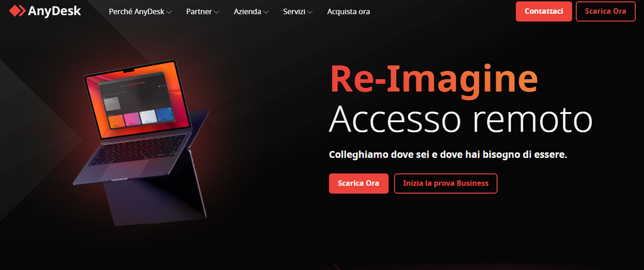This screenshot has width=644, height=270.
Task: Click the Accesso remoto heading text
Action: [460, 119]
